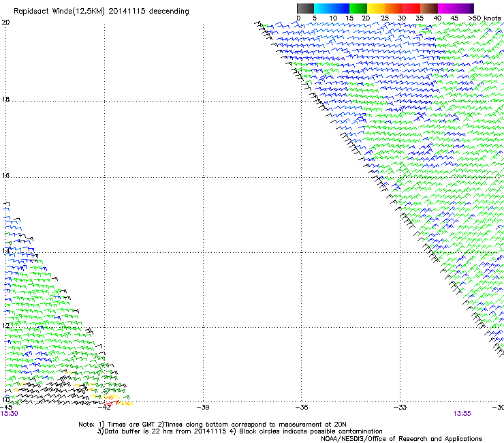Click the longitude label -36
This screenshot has height=443, width=504.
(x=302, y=407)
